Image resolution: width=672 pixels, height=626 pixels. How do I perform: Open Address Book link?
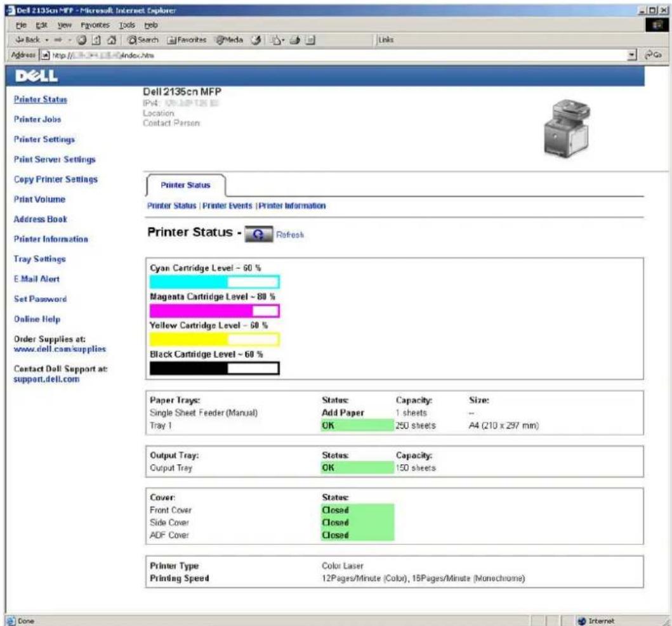pos(40,219)
